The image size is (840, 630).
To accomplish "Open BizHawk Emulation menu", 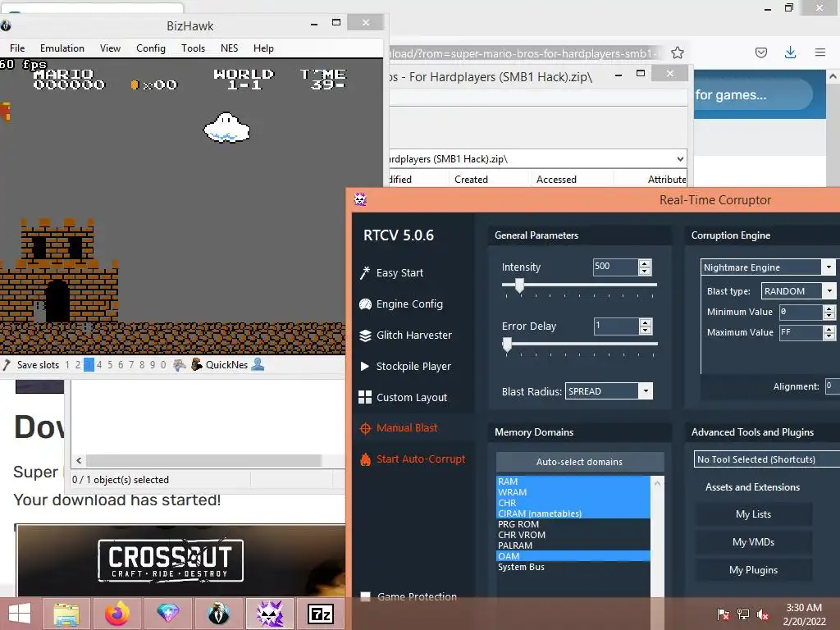I will 62,48.
